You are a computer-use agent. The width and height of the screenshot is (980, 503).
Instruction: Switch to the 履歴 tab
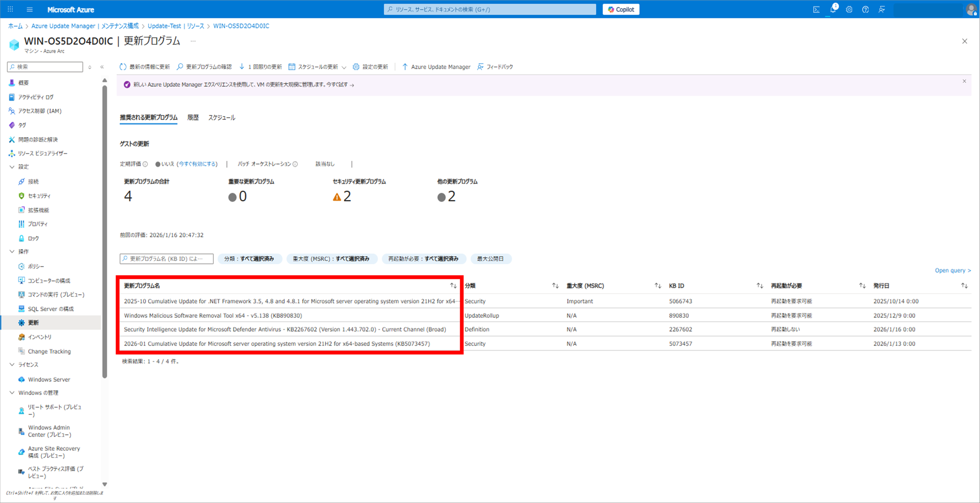[x=193, y=117]
